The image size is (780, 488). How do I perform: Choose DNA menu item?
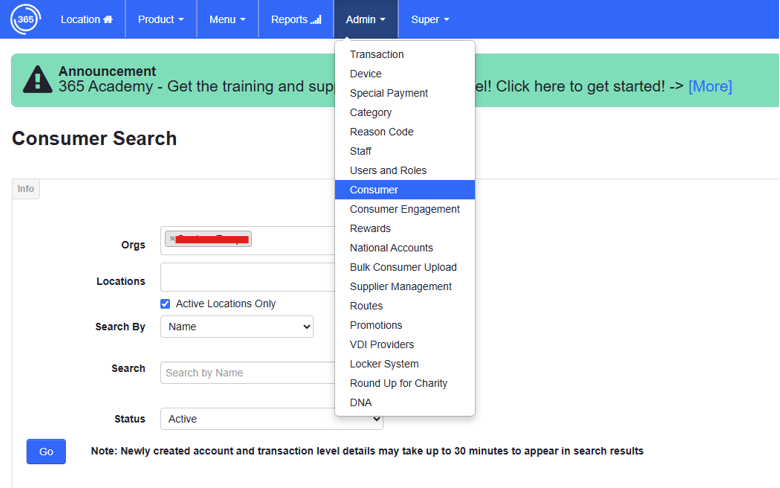point(405,403)
